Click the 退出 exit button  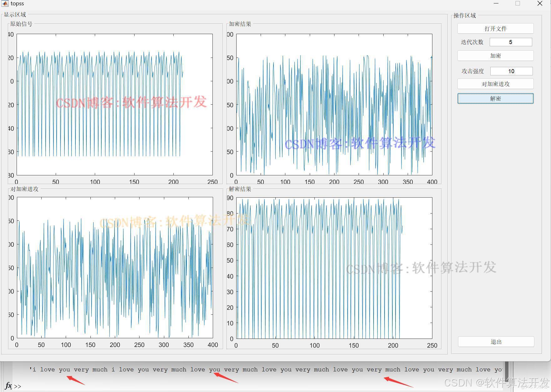[x=496, y=342]
